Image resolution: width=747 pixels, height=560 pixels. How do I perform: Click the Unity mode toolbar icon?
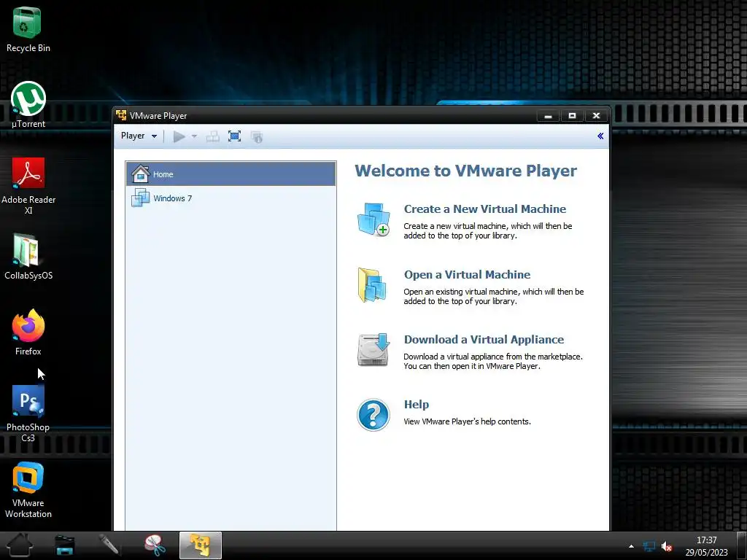coord(256,137)
